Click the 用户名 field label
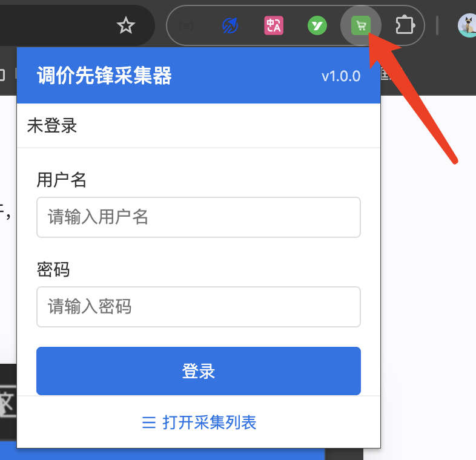This screenshot has width=476, height=460. 62,180
